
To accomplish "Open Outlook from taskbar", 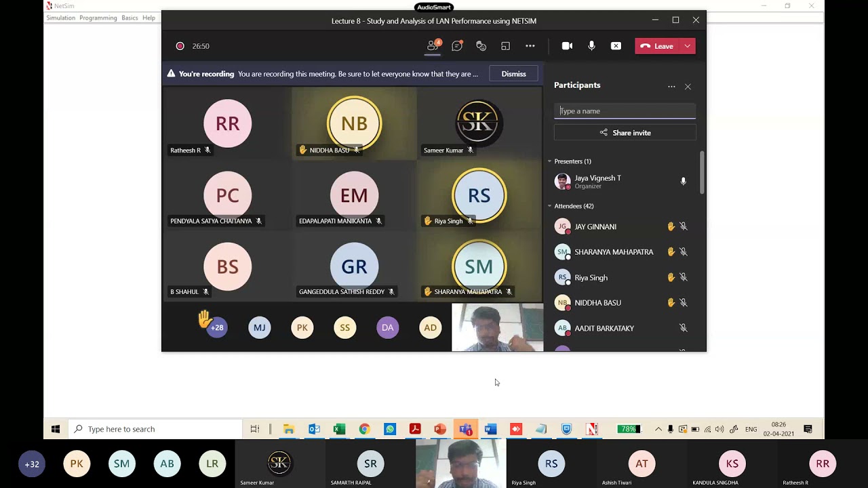I will click(x=314, y=429).
